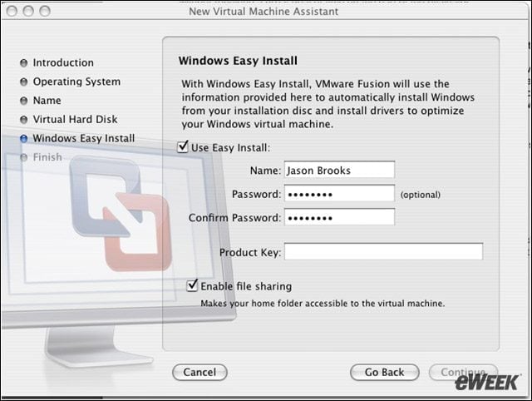The width and height of the screenshot is (532, 401).
Task: Go Back to the previous step
Action: [384, 372]
